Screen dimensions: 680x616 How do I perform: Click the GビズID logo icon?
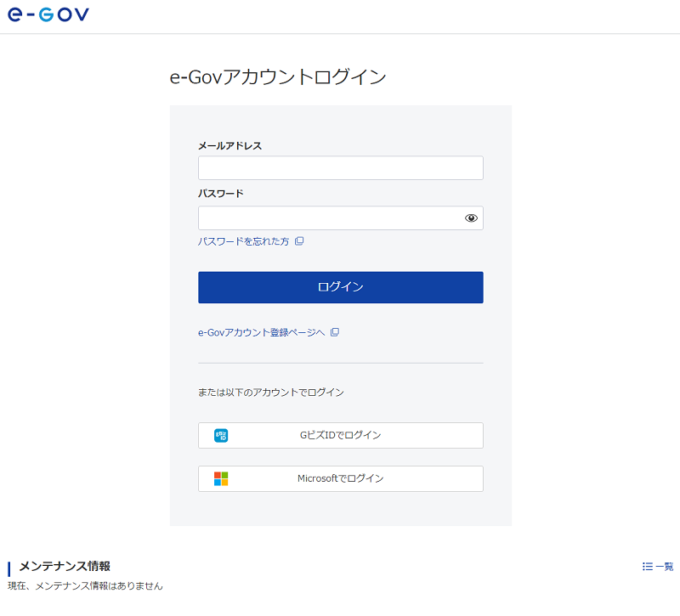221,435
